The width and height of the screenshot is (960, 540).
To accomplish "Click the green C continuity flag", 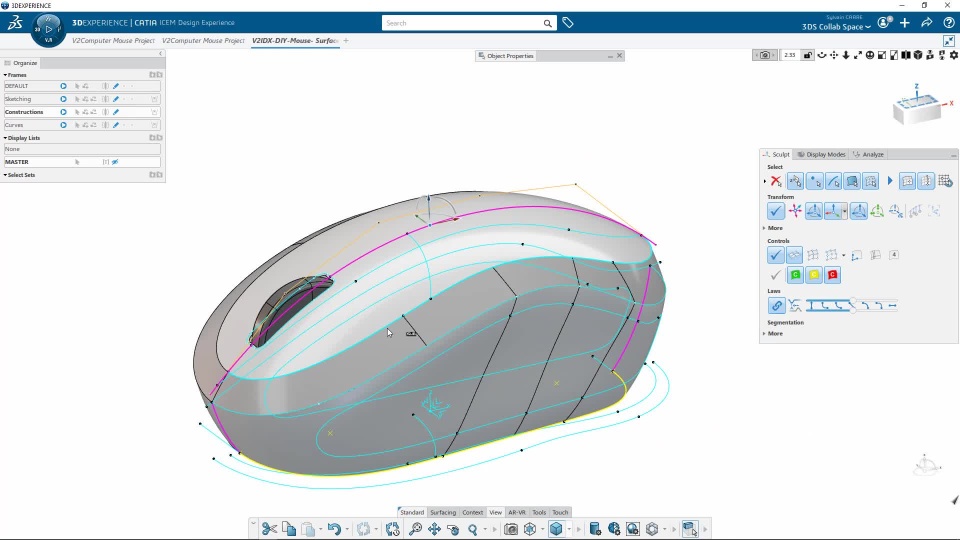I will pyautogui.click(x=795, y=275).
